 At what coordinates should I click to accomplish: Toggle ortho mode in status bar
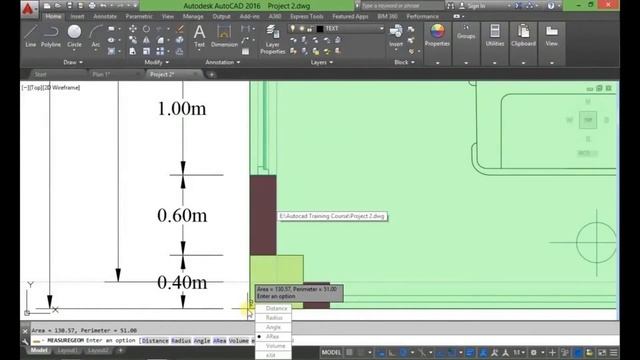(392, 352)
